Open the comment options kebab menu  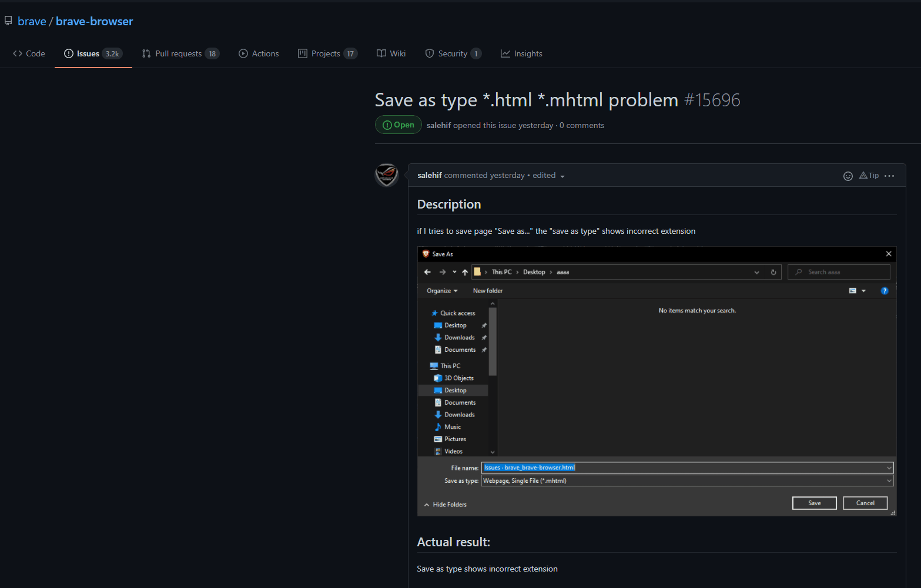[x=889, y=176]
